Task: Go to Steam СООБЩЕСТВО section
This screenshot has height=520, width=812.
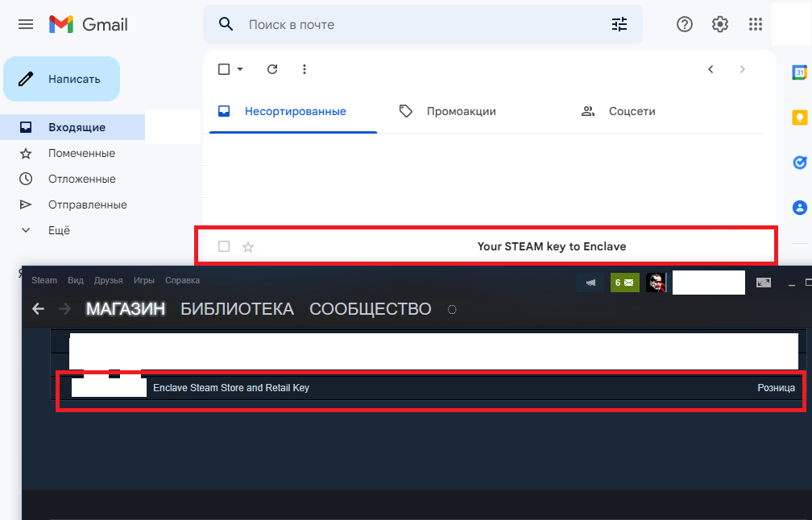Action: (371, 309)
